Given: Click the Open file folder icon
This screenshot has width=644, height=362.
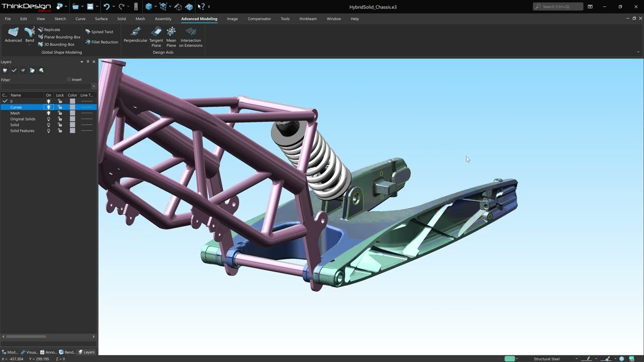Looking at the screenshot, I should point(75,7).
